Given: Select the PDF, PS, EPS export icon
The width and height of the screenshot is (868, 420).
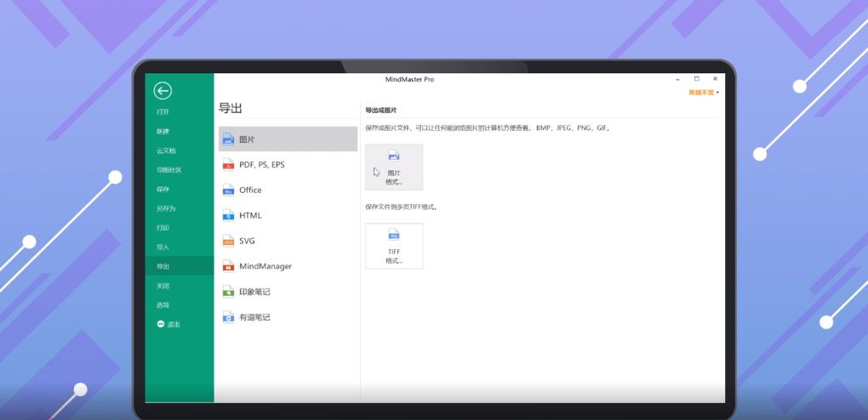Looking at the screenshot, I should [228, 165].
